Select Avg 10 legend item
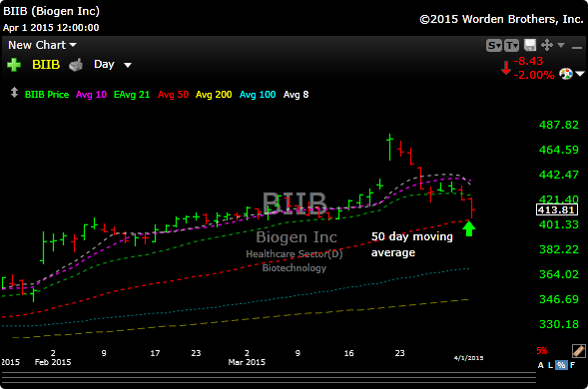 point(91,95)
